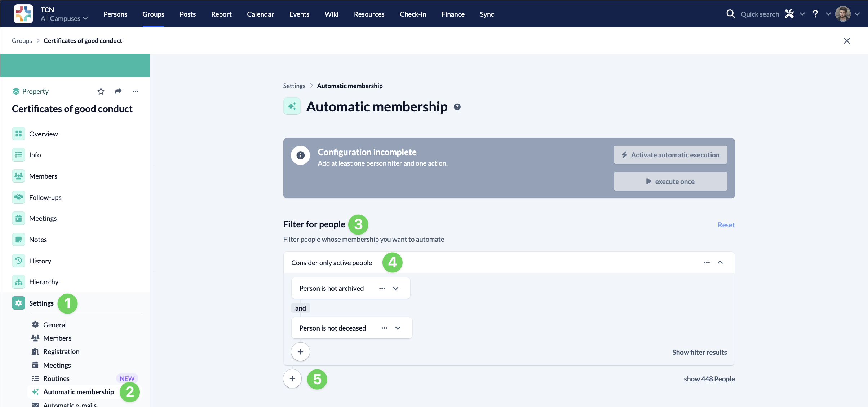
Task: Switch to the Calendar menu
Action: pyautogui.click(x=260, y=14)
